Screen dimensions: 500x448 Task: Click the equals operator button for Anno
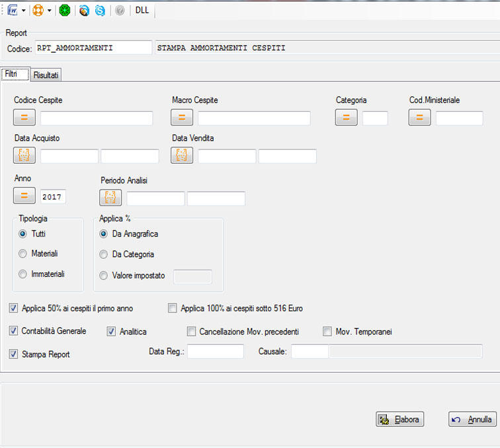pyautogui.click(x=24, y=196)
